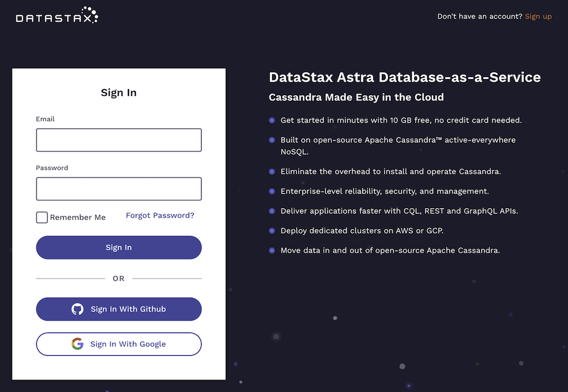Click "Eliminate the overhead to install" line
This screenshot has width=568, height=392.
point(391,171)
